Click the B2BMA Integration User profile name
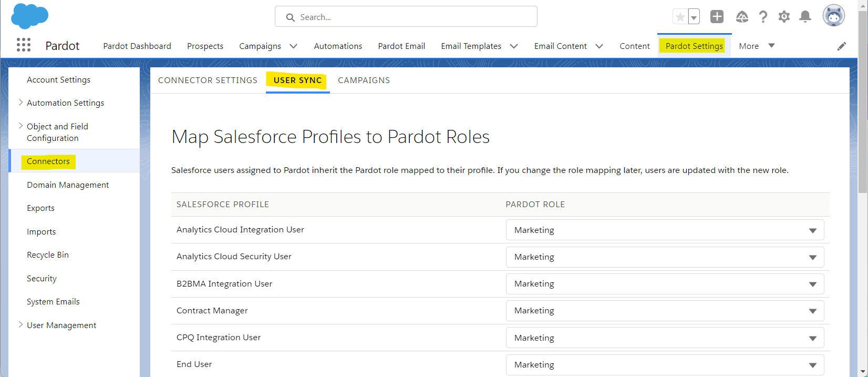The height and width of the screenshot is (377, 868). pyautogui.click(x=224, y=284)
